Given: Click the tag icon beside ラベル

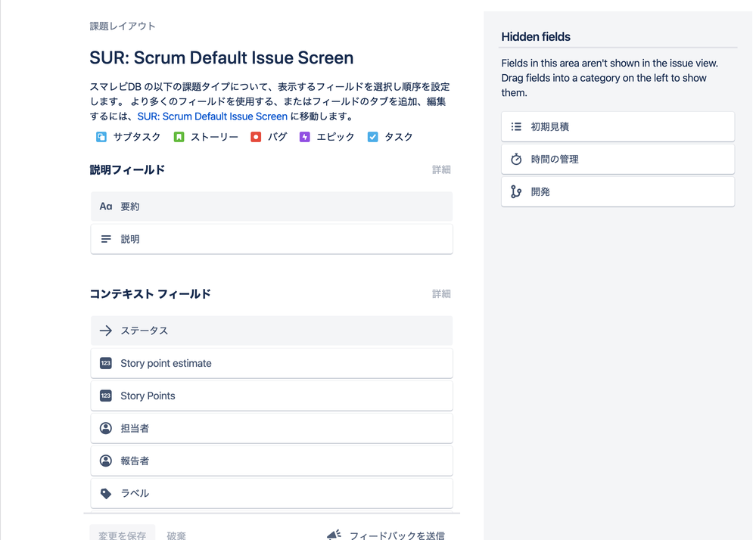Looking at the screenshot, I should pyautogui.click(x=106, y=493).
